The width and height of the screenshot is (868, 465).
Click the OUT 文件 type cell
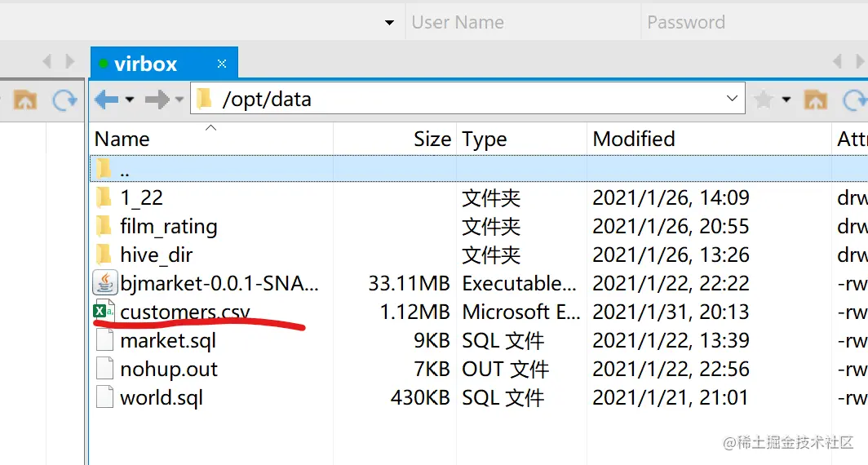pyautogui.click(x=506, y=370)
